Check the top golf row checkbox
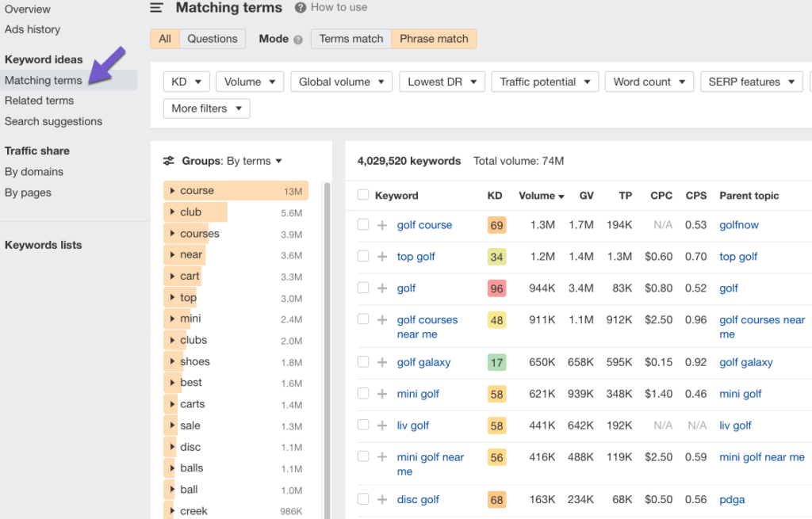This screenshot has width=812, height=519. 363,256
